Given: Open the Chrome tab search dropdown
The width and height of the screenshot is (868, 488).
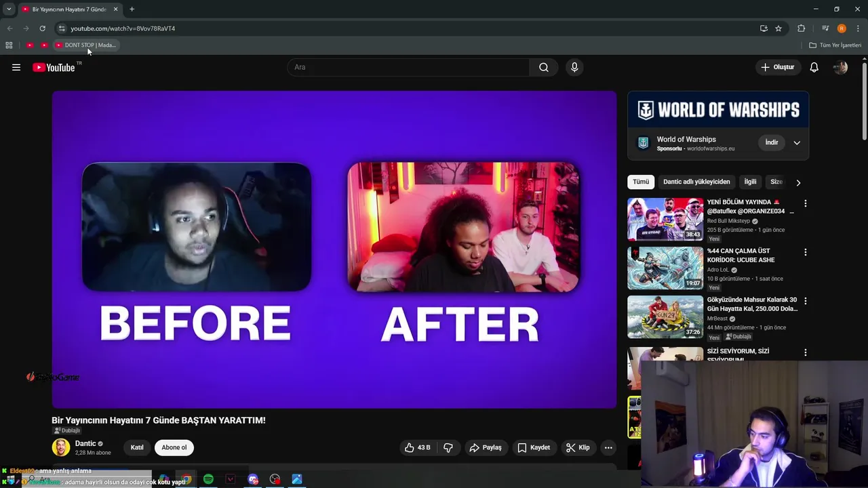Looking at the screenshot, I should (9, 9).
